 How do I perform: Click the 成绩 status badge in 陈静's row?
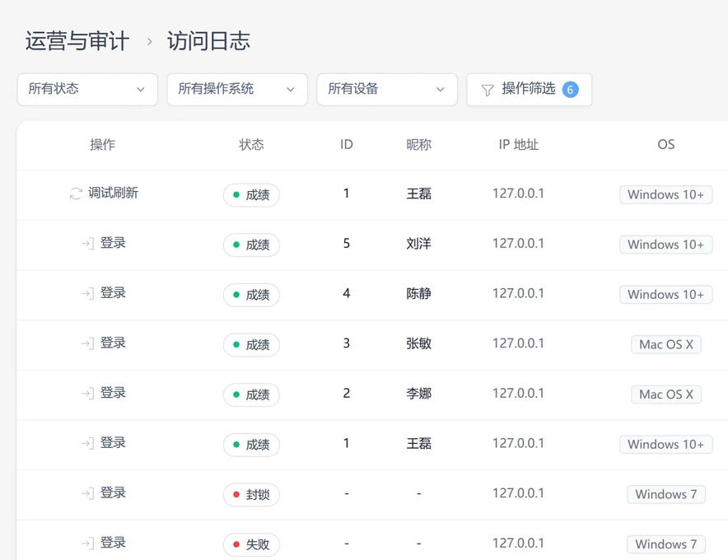(x=251, y=295)
